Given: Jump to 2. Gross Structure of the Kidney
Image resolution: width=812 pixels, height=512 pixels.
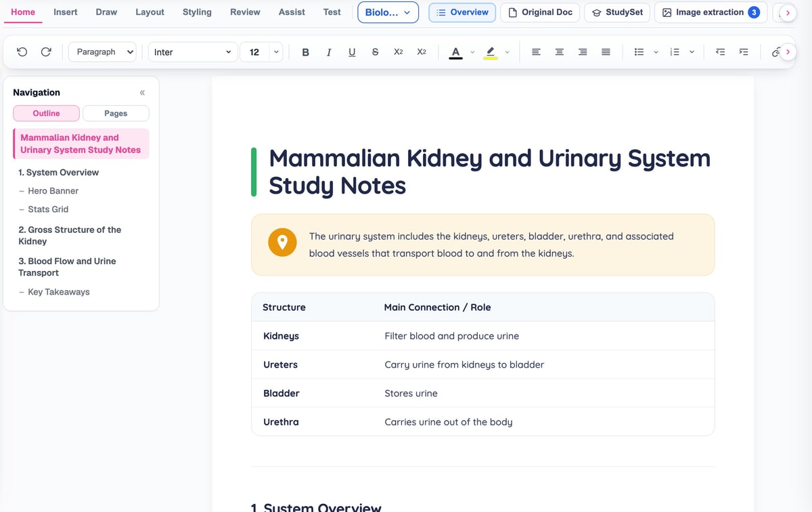Looking at the screenshot, I should click(70, 235).
